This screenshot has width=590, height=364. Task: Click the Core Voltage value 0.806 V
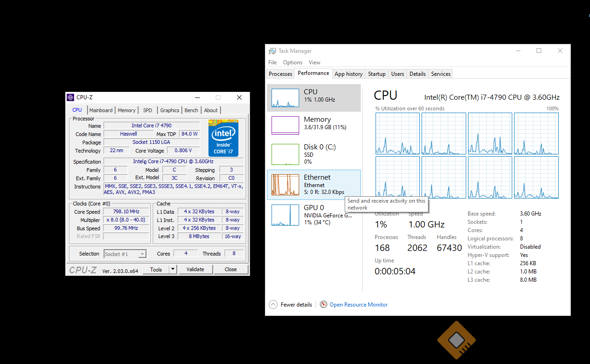[183, 150]
